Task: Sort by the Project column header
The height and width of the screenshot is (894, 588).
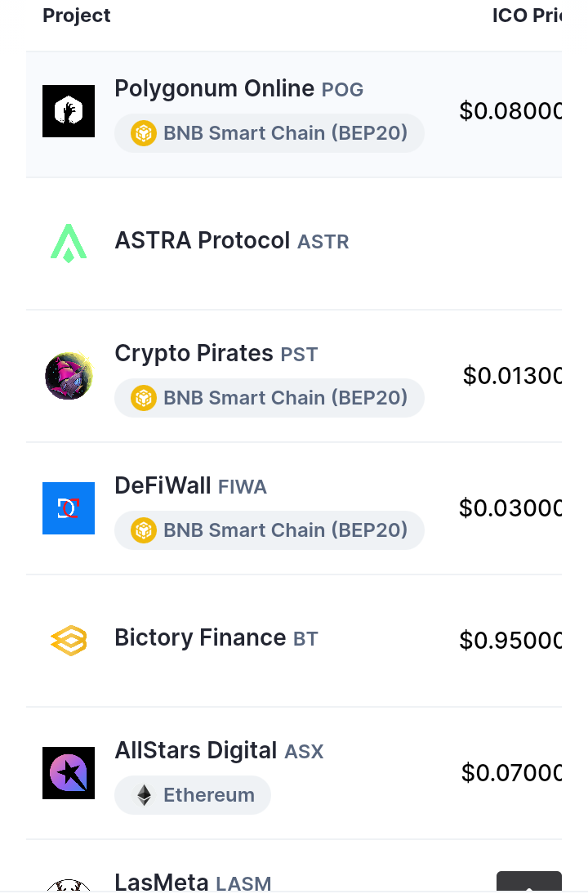Action: pos(76,16)
